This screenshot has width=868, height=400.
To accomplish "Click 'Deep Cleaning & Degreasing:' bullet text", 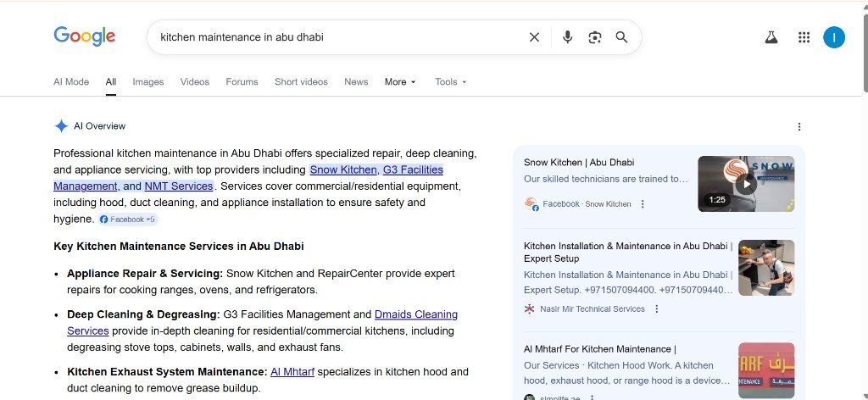I will [143, 314].
